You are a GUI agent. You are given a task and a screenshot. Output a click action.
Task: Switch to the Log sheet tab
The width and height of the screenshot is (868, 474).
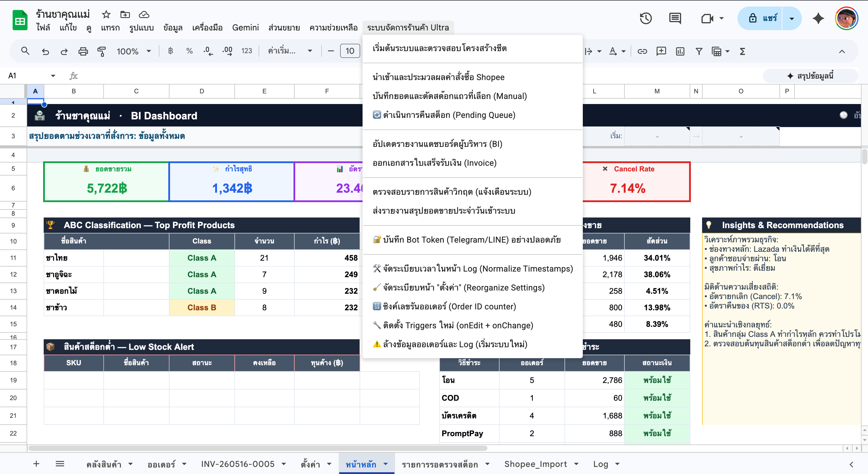pyautogui.click(x=601, y=464)
